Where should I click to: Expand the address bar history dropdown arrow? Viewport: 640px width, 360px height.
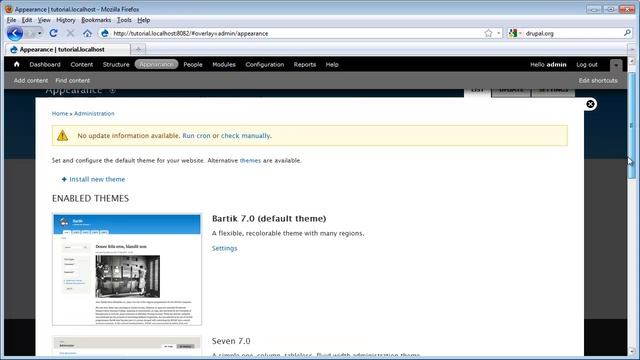tap(499, 33)
